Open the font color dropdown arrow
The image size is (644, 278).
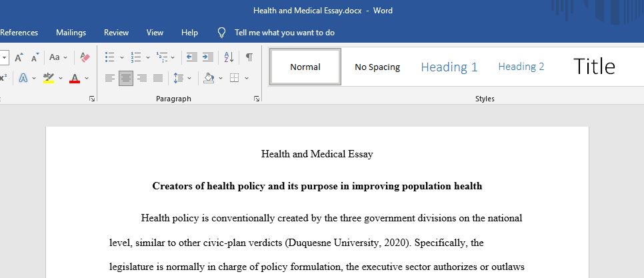[x=86, y=78]
